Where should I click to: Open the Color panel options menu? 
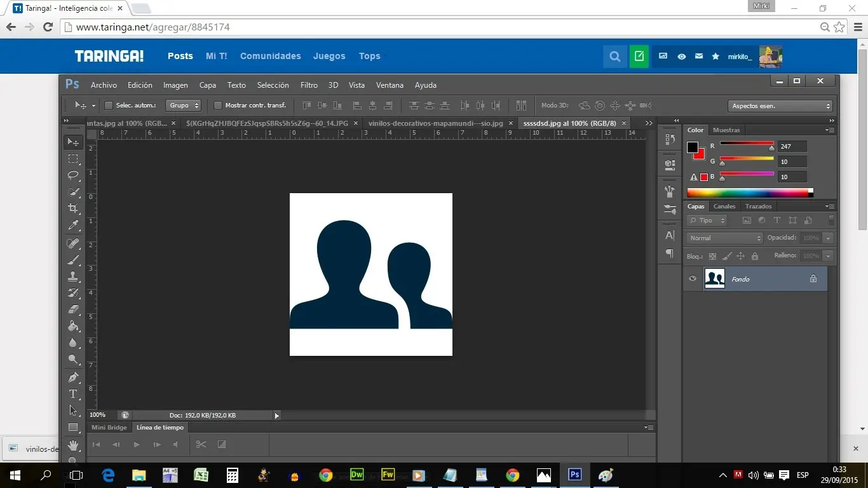830,130
